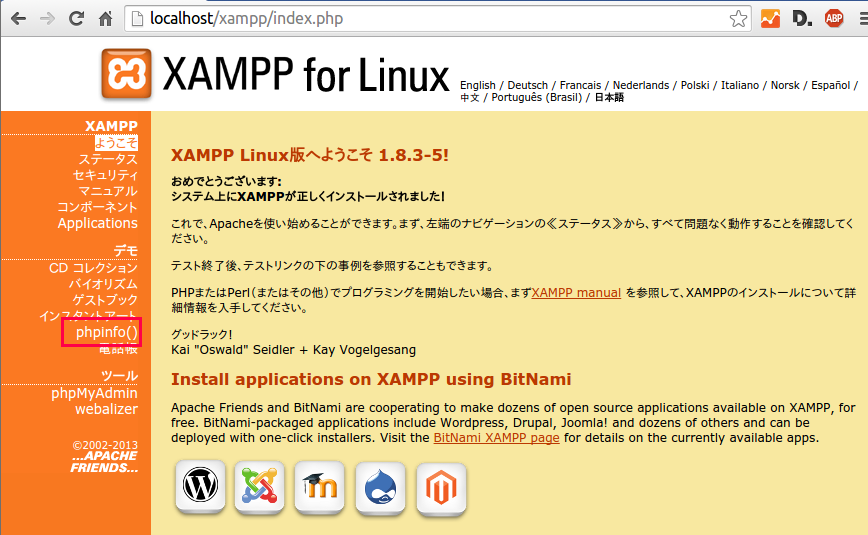Open the D. extension icon
Image resolution: width=868 pixels, height=535 pixels.
click(802, 19)
